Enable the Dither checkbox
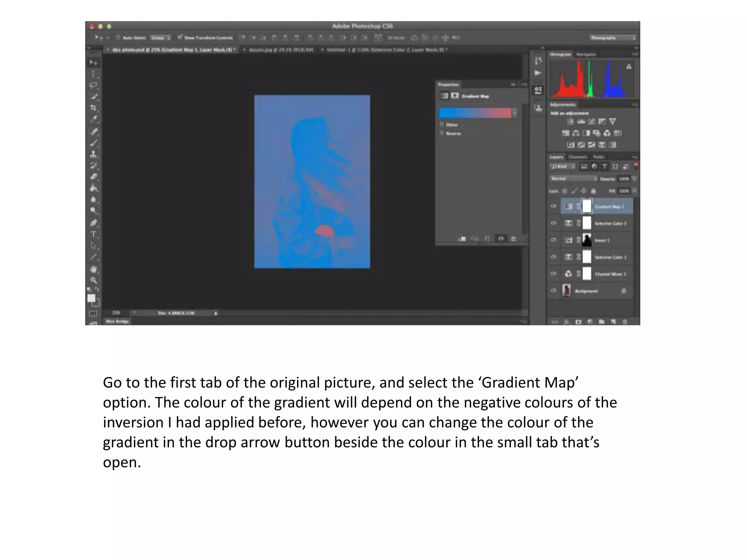Screen dimensions: 747x560 point(442,125)
